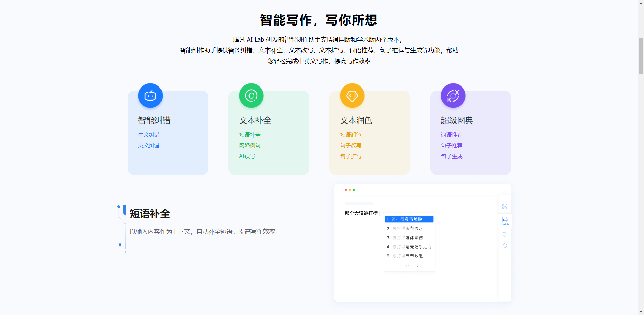Screen dimensions: 644x315
Task: Click the demo text 那个大汉被打得
Action: [x=361, y=213]
